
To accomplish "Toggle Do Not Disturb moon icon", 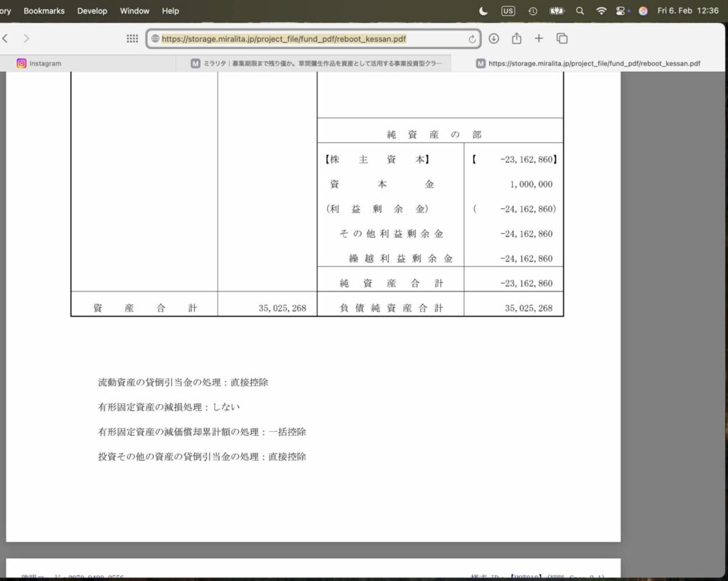I will [x=483, y=11].
